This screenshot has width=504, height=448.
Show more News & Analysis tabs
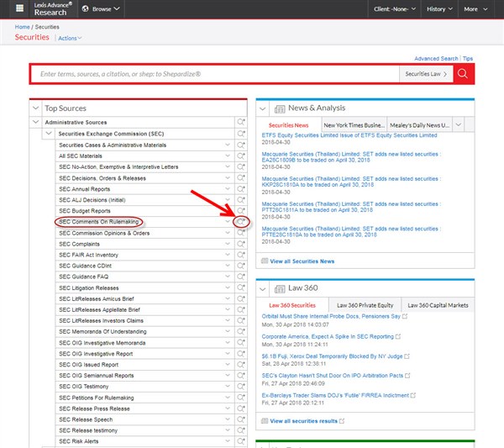(459, 124)
